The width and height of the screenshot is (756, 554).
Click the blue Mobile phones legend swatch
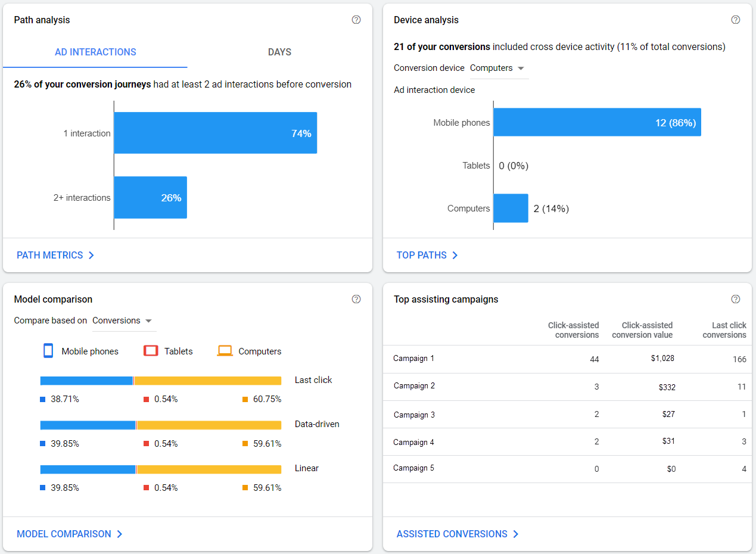tap(48, 350)
